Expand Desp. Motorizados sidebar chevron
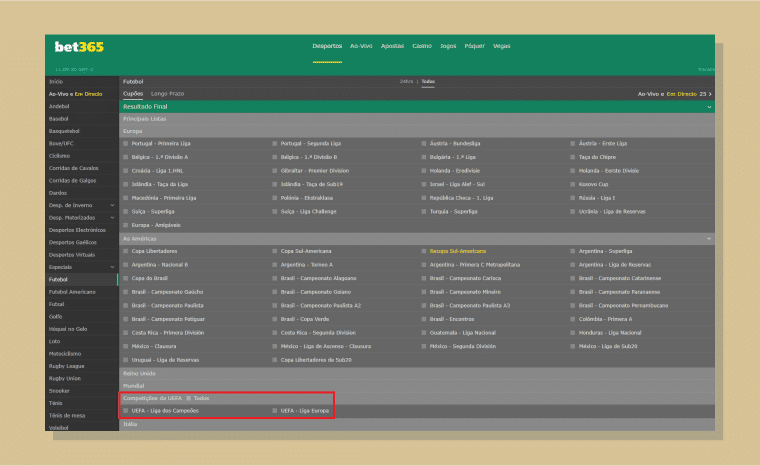Image resolution: width=760 pixels, height=466 pixels. [112, 218]
